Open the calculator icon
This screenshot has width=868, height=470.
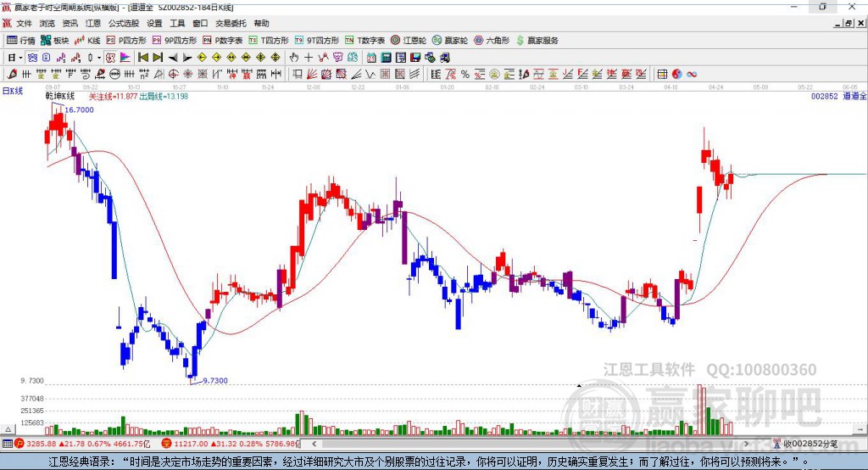click(387, 58)
